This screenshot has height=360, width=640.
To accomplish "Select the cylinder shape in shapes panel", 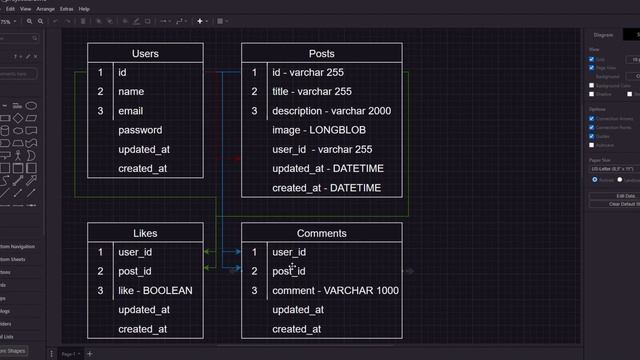I will tap(5, 131).
